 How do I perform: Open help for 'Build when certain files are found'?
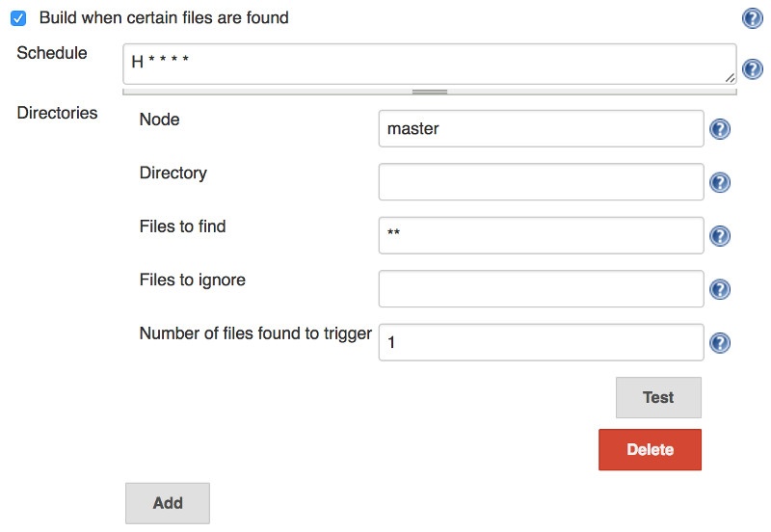click(753, 18)
